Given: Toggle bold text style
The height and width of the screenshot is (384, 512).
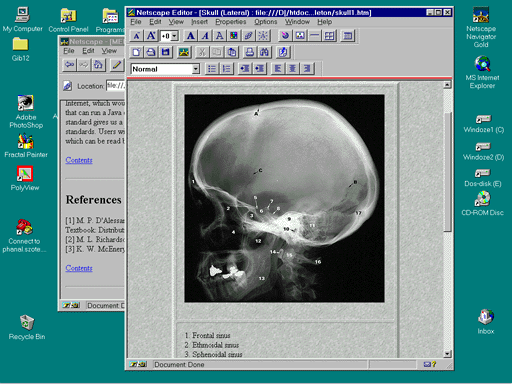Looking at the screenshot, I should click(x=190, y=36).
